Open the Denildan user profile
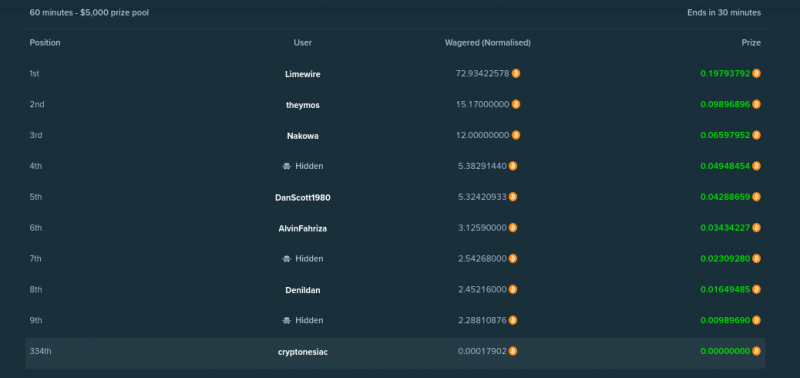The height and width of the screenshot is (378, 800). (303, 290)
